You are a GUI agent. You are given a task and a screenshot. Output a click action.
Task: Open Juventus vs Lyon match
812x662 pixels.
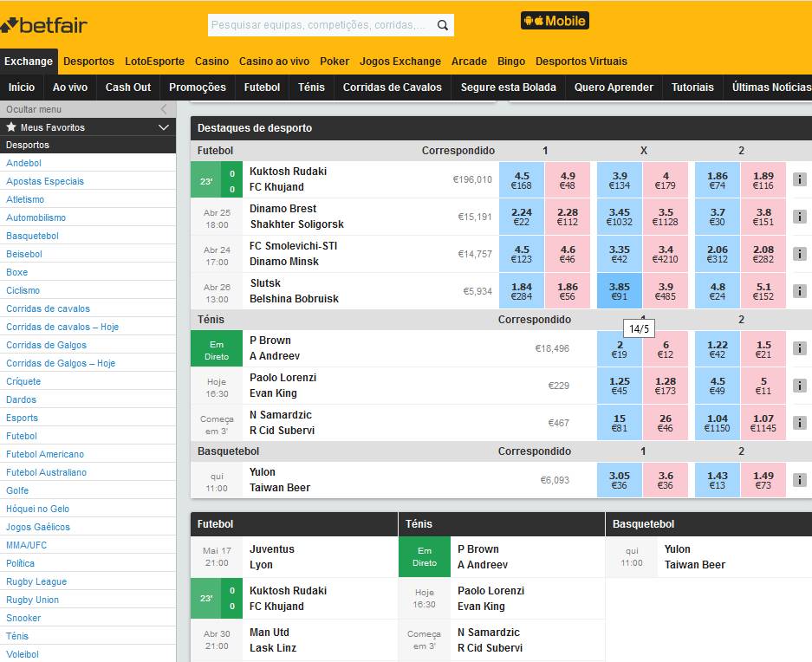pyautogui.click(x=272, y=557)
